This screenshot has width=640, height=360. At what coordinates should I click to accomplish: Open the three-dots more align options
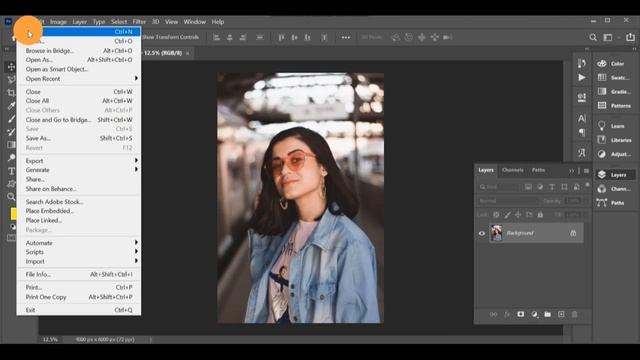pos(346,37)
